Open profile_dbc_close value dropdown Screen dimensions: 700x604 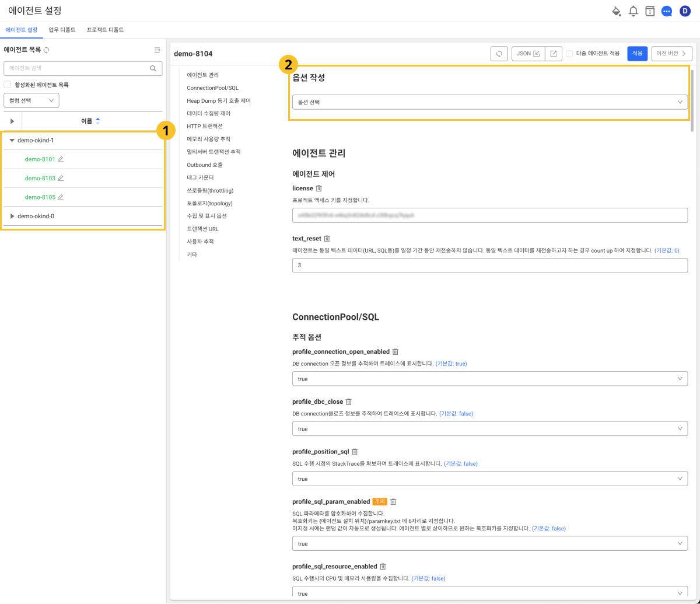[x=490, y=429]
